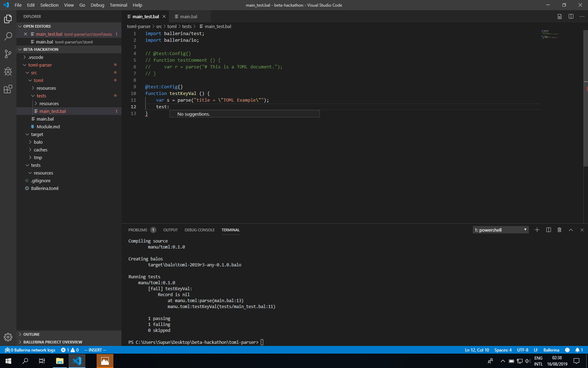Select the Ballerina language mode

coord(551,350)
